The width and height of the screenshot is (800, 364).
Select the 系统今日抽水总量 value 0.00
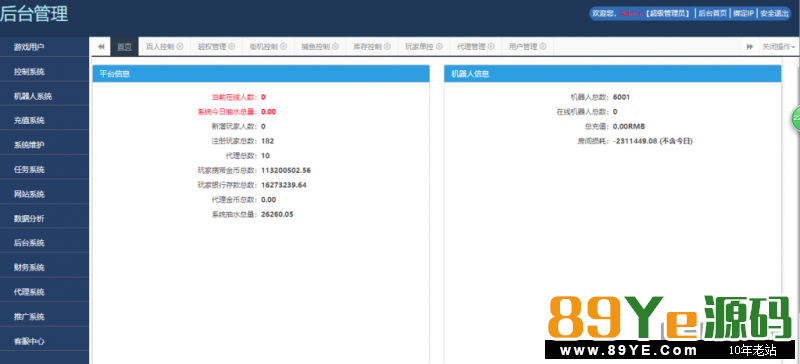268,111
